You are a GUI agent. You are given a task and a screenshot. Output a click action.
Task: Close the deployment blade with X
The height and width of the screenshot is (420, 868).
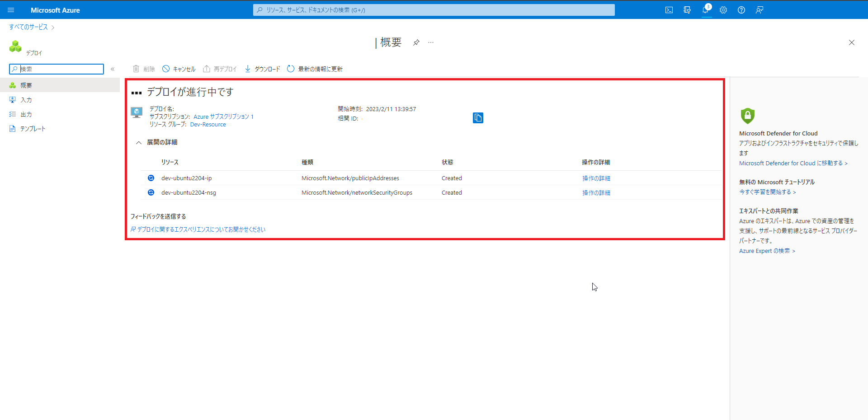point(852,42)
